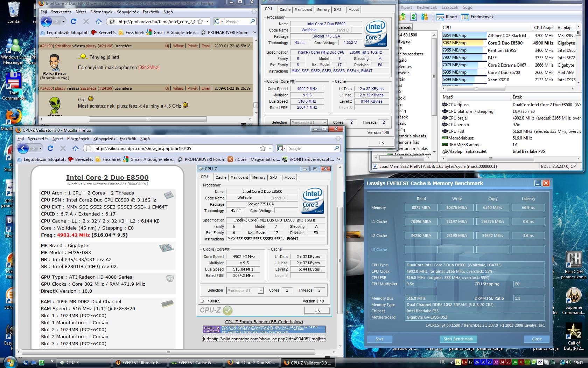Click OK button in CPU-Z window
Viewport: 588px width, 368px height.
pos(381,142)
